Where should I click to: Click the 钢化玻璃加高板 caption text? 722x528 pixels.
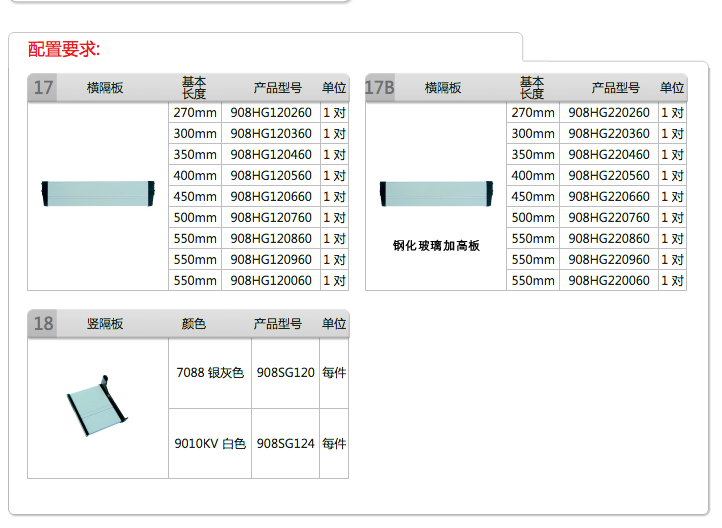point(436,245)
